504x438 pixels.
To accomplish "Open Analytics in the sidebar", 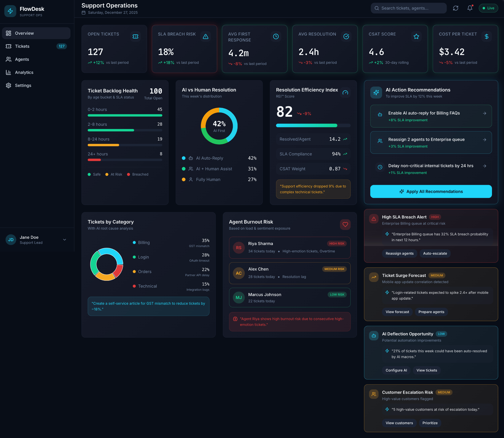I will (36, 72).
